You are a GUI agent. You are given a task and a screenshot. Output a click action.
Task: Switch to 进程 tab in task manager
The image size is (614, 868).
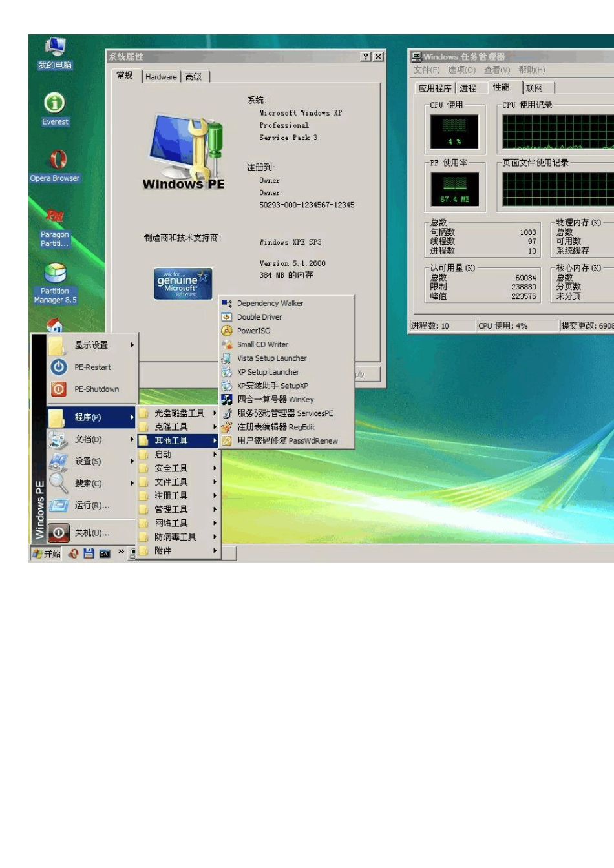click(469, 88)
